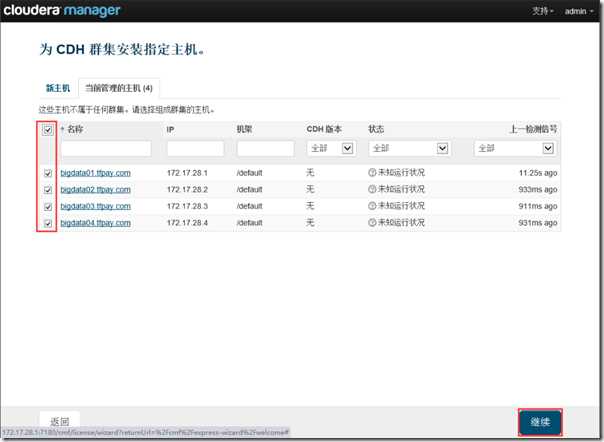Click status icon for bigdata01.ttpay.com
Image resolution: width=604 pixels, height=442 pixels.
pyautogui.click(x=372, y=173)
